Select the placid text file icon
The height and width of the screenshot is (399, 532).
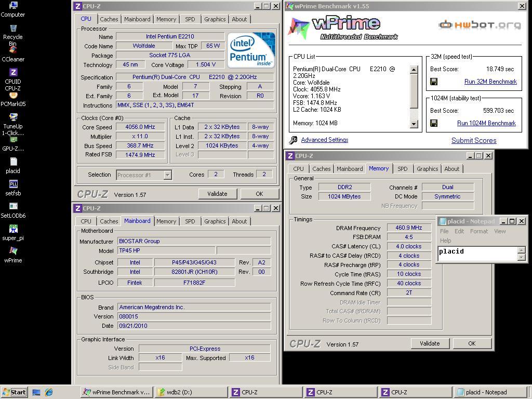[x=13, y=166]
